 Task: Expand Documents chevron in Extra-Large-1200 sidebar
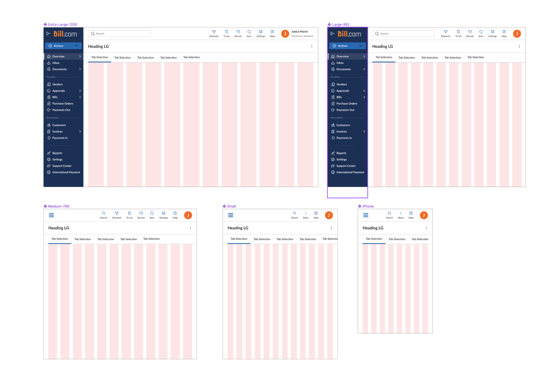pyautogui.click(x=80, y=69)
